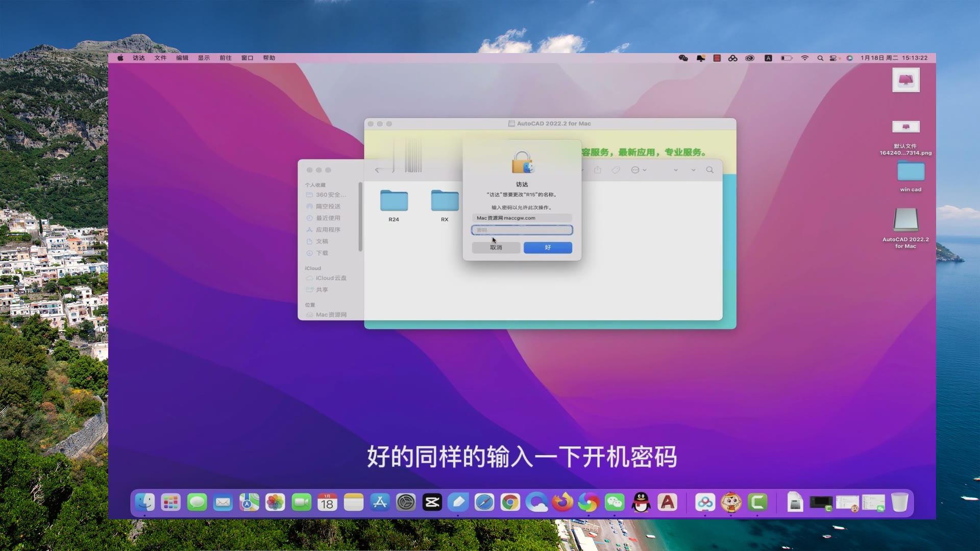Open AutoCAD app in the Dock
The image size is (980, 551).
pos(667,503)
